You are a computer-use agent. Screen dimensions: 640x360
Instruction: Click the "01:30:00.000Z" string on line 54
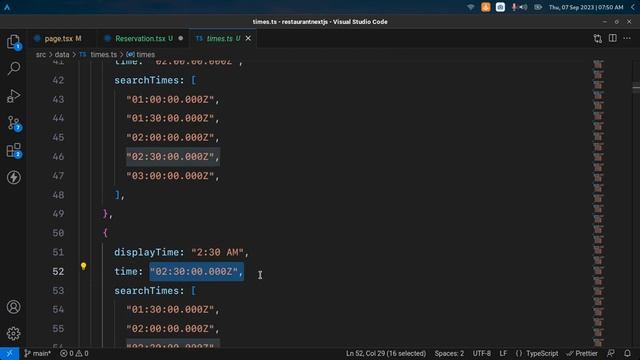[170, 310]
